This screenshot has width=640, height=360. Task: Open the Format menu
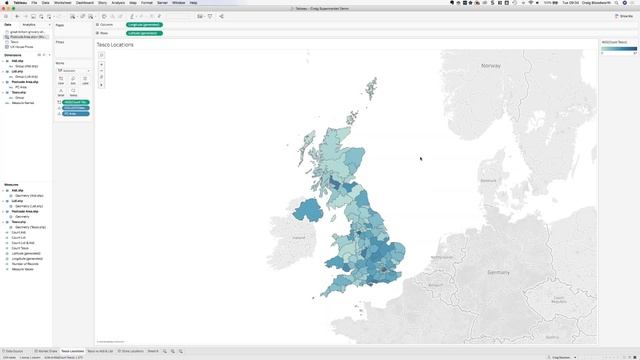coord(147,2)
